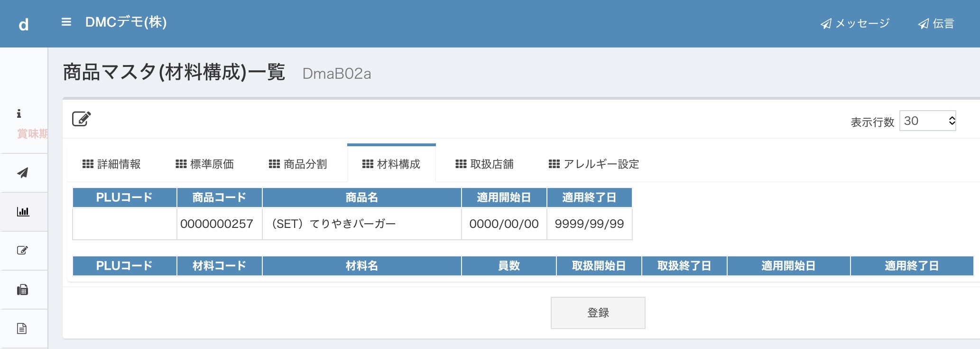Open the 取扱店舗 tab

[484, 164]
